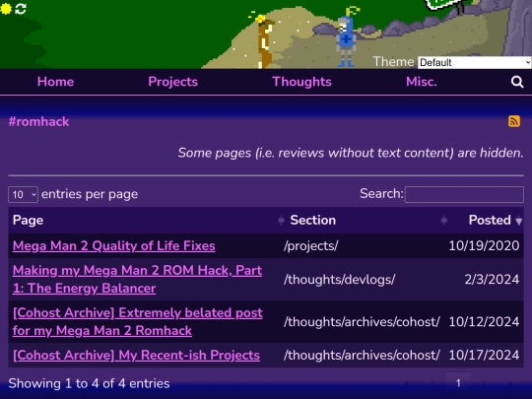The image size is (532, 399).
Task: Expand the entries per page selector
Action: pyautogui.click(x=23, y=194)
